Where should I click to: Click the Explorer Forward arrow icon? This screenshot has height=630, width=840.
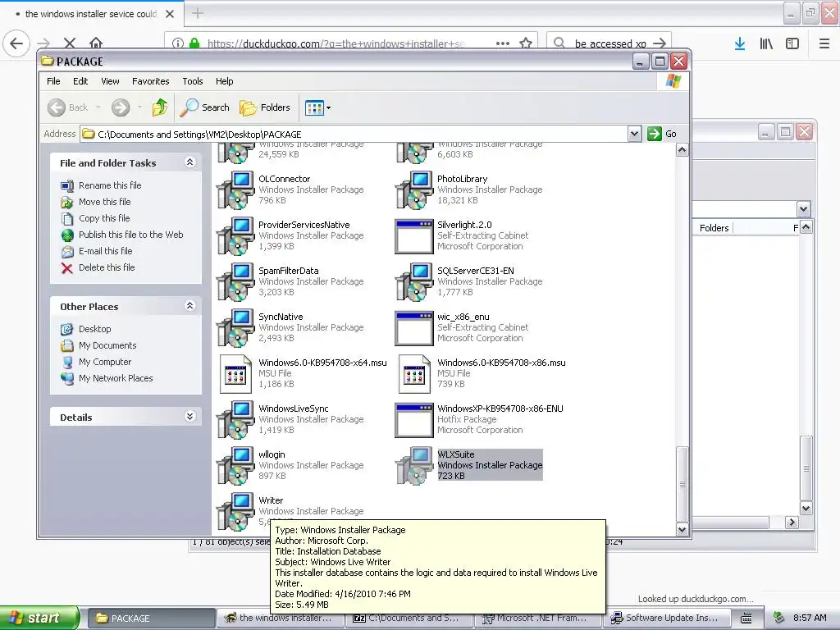click(x=121, y=107)
